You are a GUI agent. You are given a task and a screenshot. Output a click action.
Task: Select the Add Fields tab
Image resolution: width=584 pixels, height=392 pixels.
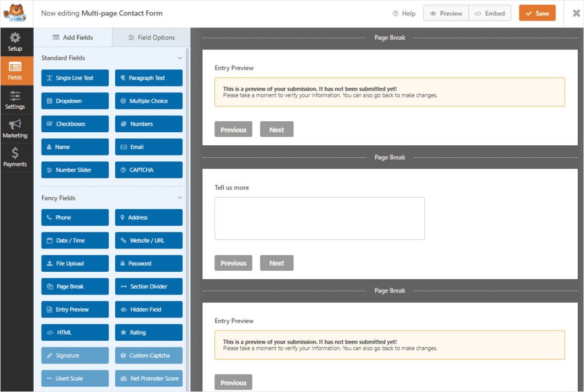click(x=73, y=36)
